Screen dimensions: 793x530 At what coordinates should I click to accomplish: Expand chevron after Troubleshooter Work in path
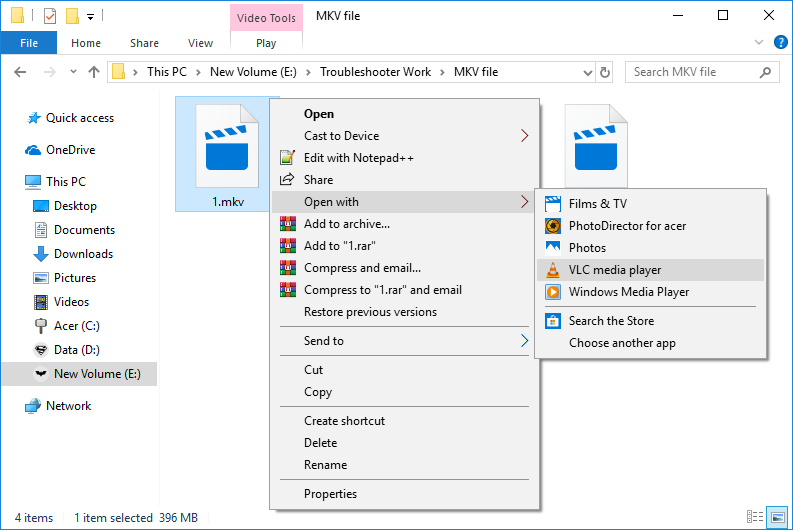[442, 72]
